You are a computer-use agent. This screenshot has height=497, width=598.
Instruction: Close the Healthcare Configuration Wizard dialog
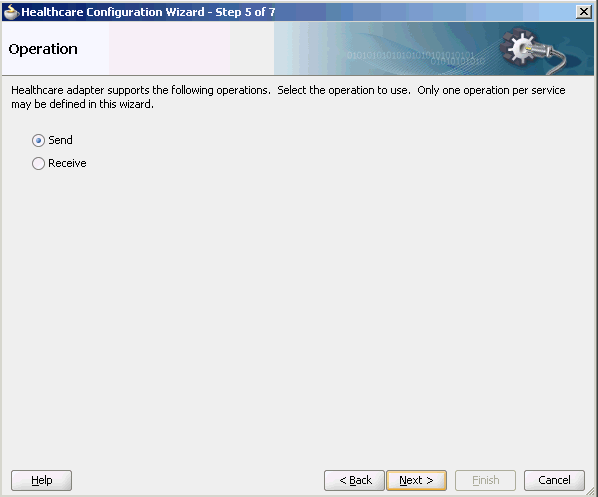tap(584, 12)
